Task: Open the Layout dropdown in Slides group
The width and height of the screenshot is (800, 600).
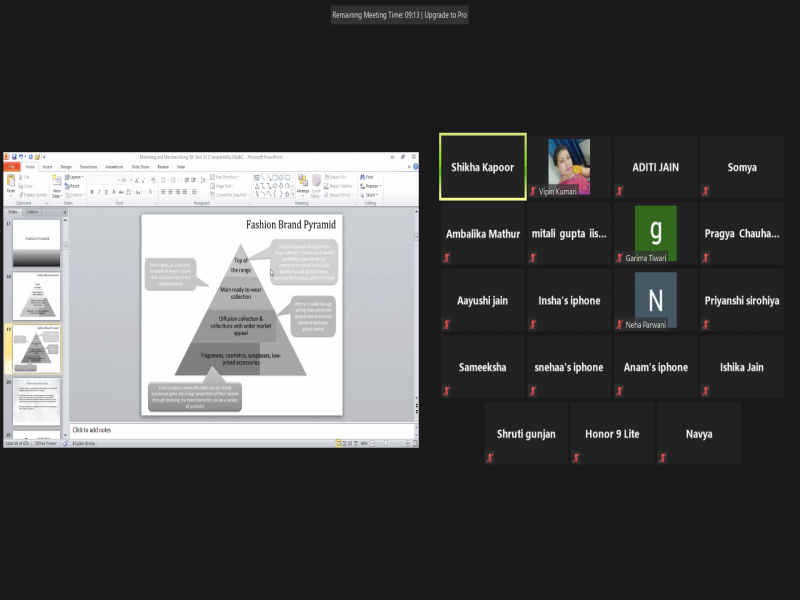Action: pos(75,177)
